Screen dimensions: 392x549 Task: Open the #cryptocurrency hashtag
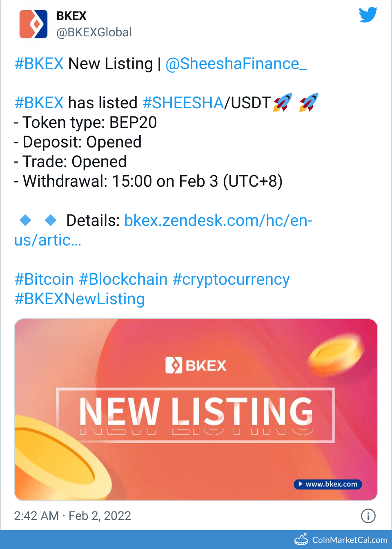pos(231,279)
